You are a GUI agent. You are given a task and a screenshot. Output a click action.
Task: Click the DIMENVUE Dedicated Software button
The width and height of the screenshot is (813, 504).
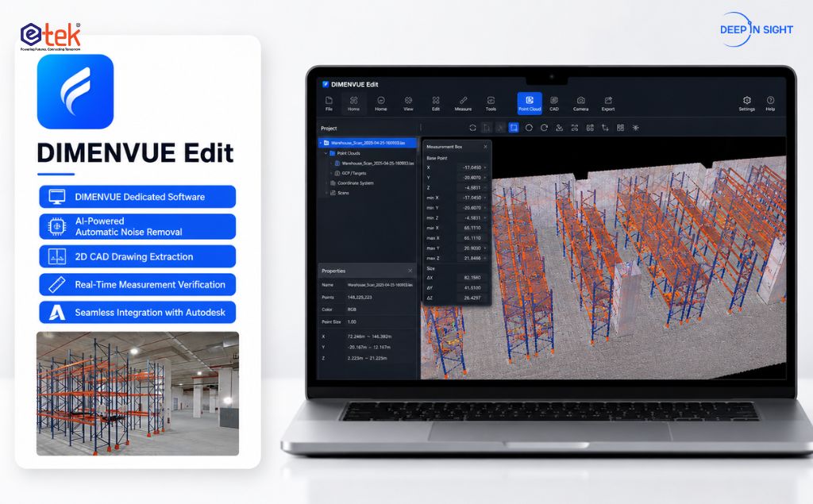click(x=137, y=197)
